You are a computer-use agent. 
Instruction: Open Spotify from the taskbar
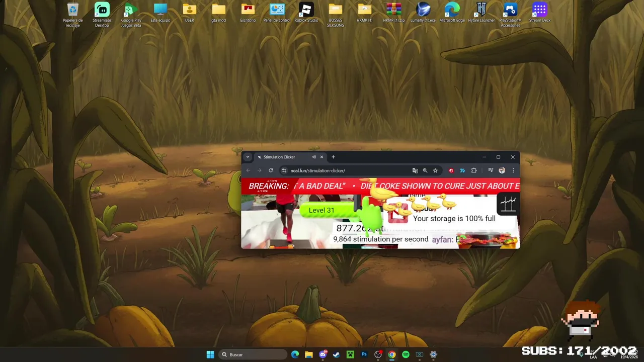406,354
